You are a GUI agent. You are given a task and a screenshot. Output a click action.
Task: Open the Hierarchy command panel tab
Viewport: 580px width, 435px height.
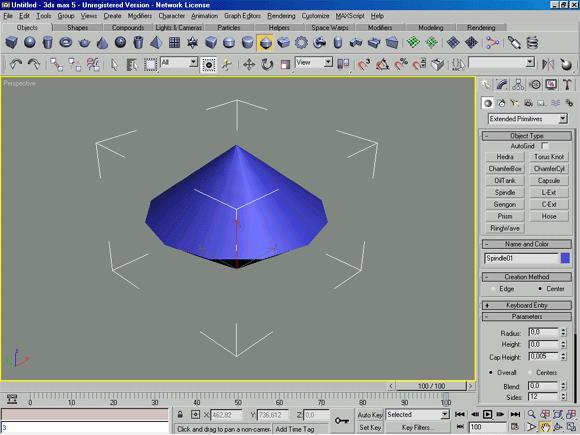click(x=518, y=85)
